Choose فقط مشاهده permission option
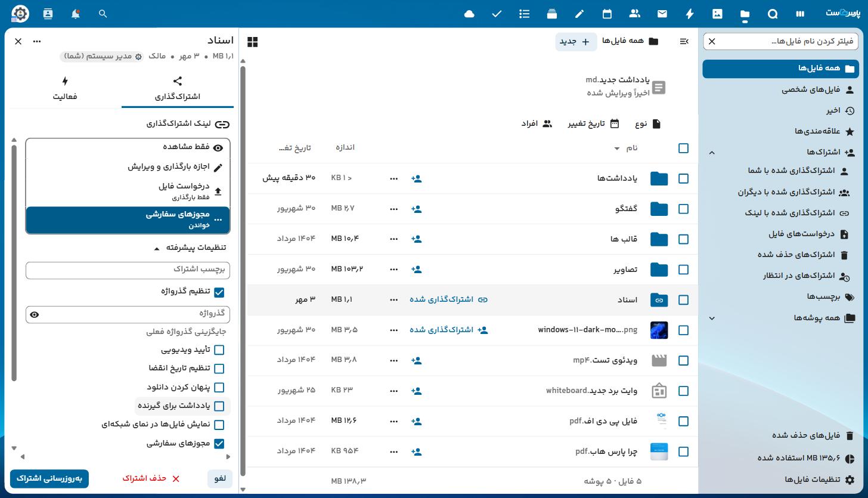 pyautogui.click(x=128, y=147)
